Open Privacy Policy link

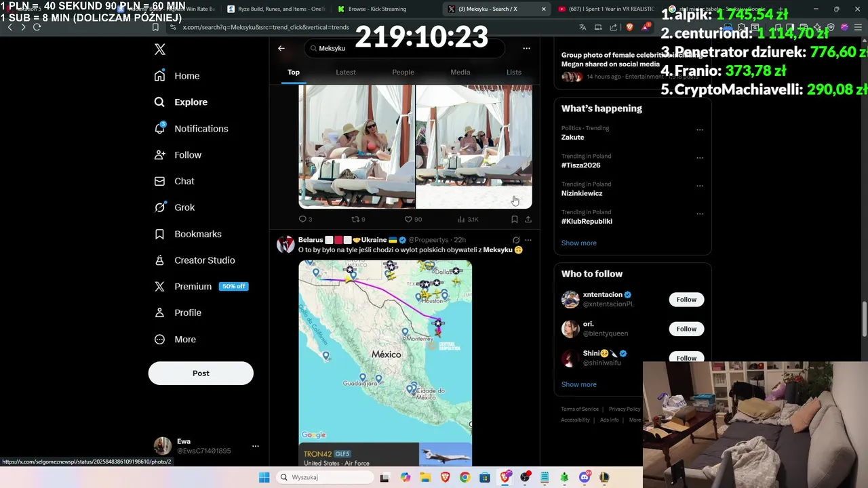625,409
